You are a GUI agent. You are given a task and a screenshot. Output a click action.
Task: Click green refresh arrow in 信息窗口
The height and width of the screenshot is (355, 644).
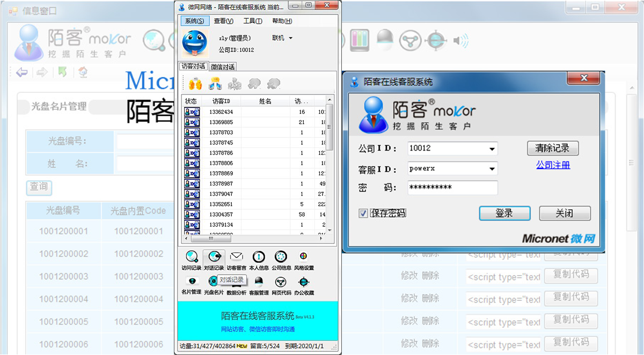pos(63,72)
